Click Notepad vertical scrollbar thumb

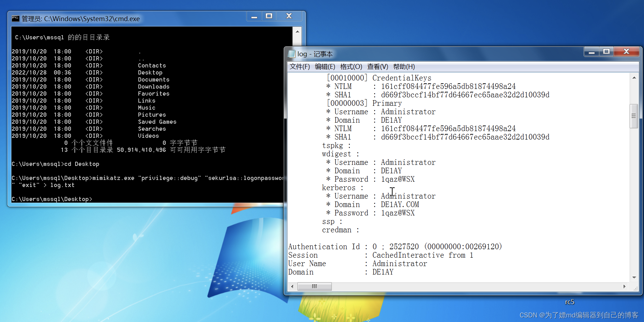click(x=634, y=116)
